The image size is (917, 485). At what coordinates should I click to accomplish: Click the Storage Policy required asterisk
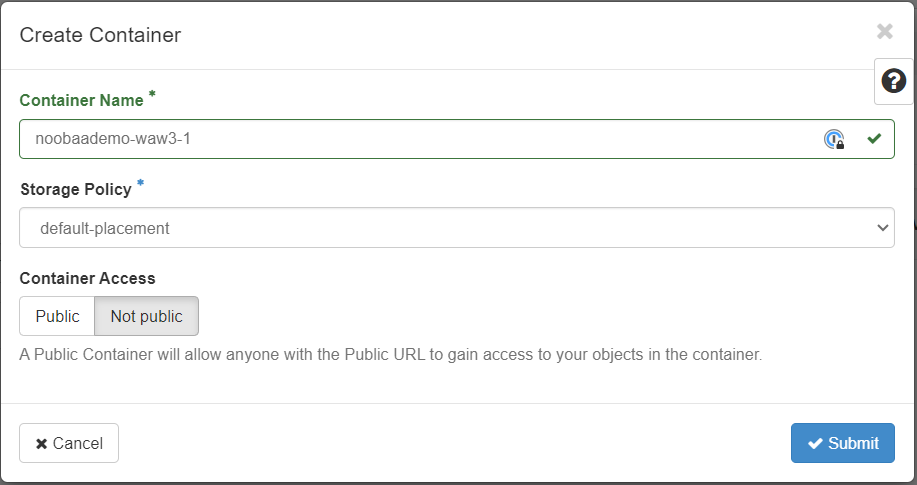point(140,184)
